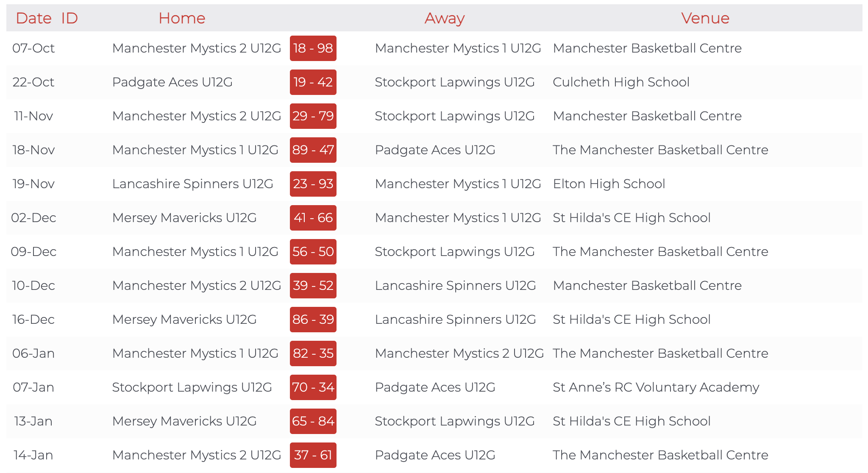Image resolution: width=868 pixels, height=473 pixels.
Task: Click the 29 - 79 score badge
Action: pos(313,116)
